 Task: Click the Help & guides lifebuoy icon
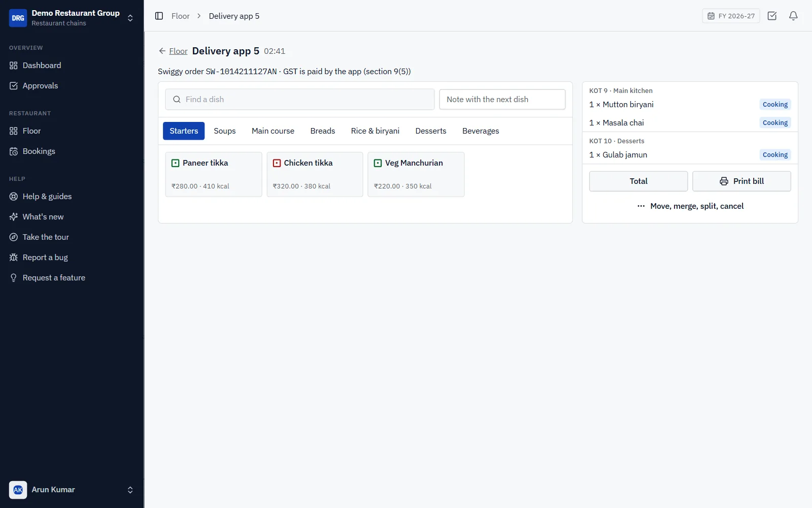[14, 197]
